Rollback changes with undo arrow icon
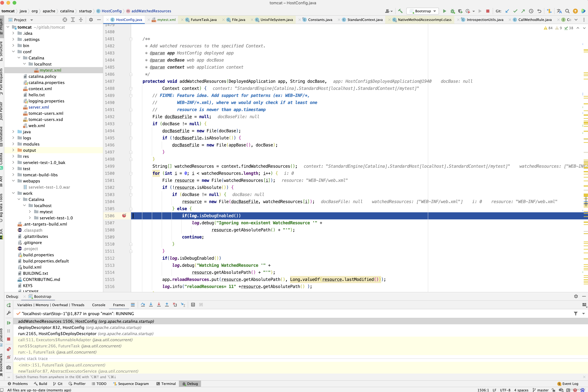Image resolution: width=588 pixels, height=392 pixels. [x=539, y=11]
